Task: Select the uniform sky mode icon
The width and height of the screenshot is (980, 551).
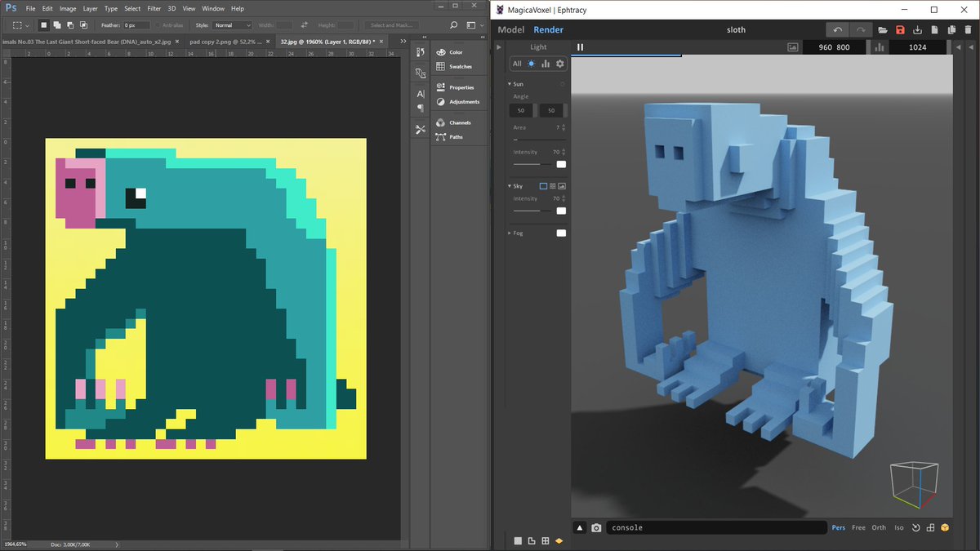Action: click(x=544, y=186)
